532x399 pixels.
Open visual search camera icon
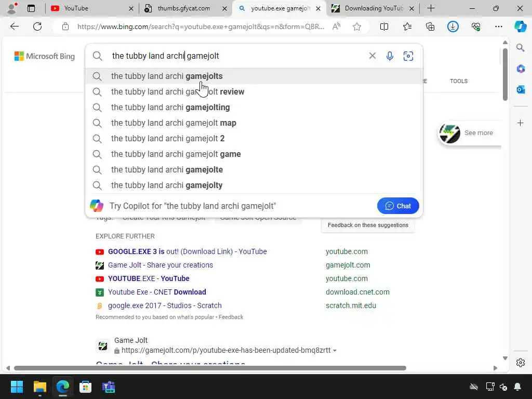408,56
